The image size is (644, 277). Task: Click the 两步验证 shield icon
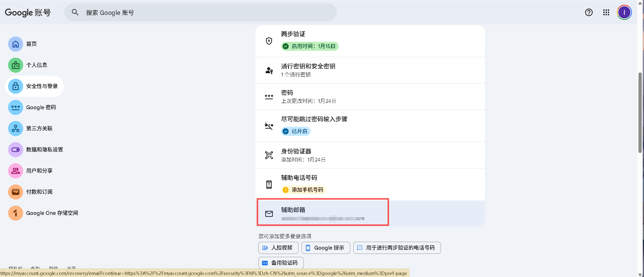tap(269, 41)
